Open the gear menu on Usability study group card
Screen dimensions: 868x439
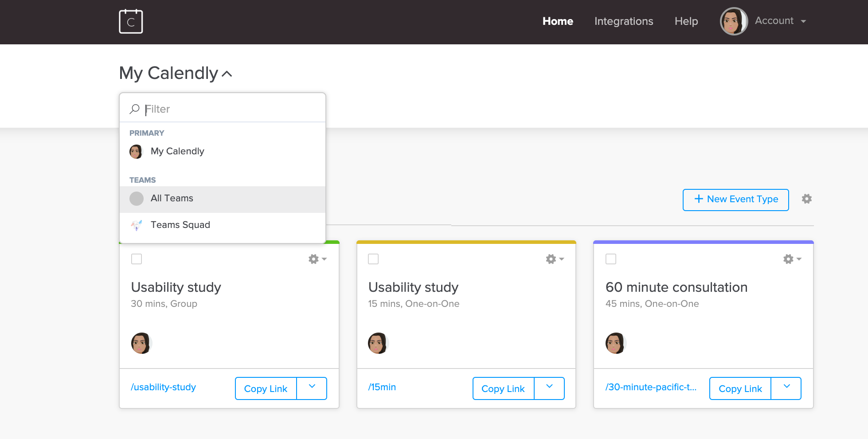(314, 259)
